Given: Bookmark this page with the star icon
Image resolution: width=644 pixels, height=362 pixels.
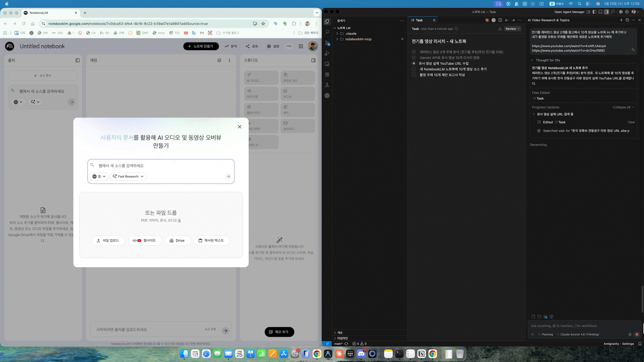Looking at the screenshot, I should 263,23.
